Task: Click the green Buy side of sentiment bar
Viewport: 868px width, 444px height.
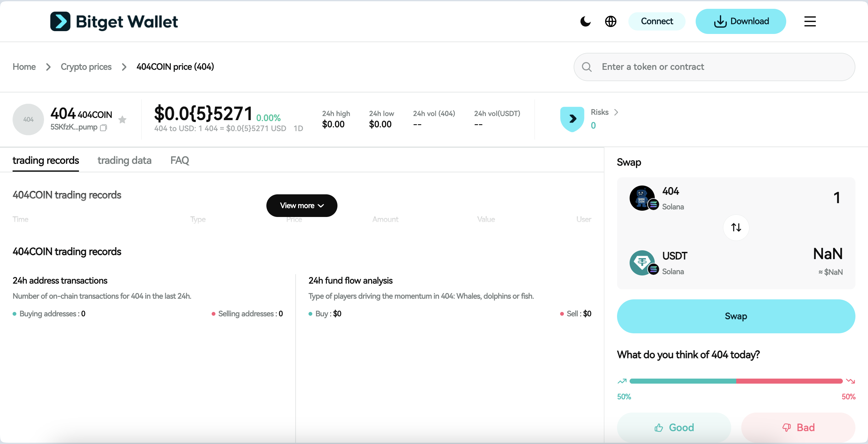Action: pyautogui.click(x=681, y=381)
